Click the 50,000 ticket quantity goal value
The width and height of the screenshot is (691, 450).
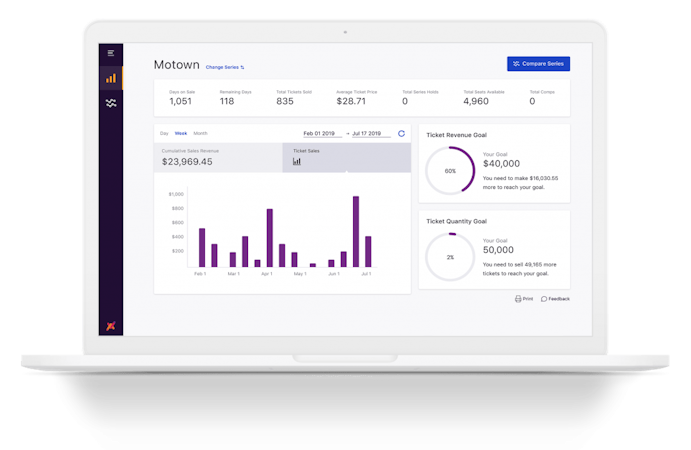pos(498,250)
